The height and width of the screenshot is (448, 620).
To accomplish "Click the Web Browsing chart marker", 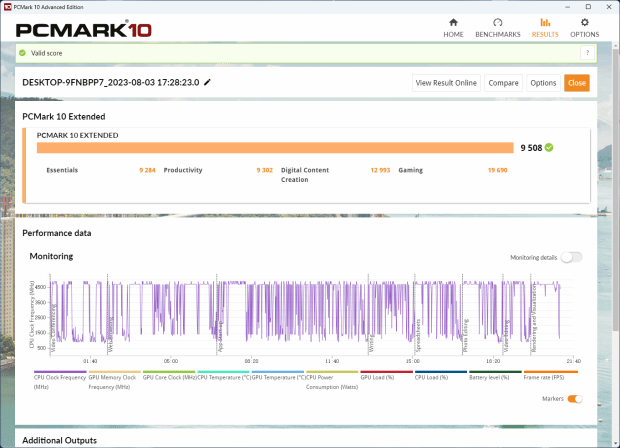I will pos(111,335).
